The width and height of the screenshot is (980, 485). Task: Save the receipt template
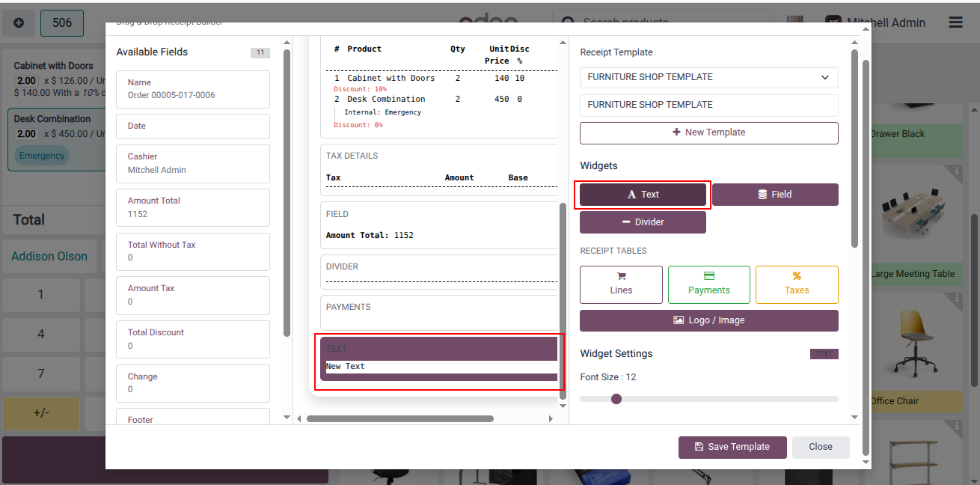(732, 447)
